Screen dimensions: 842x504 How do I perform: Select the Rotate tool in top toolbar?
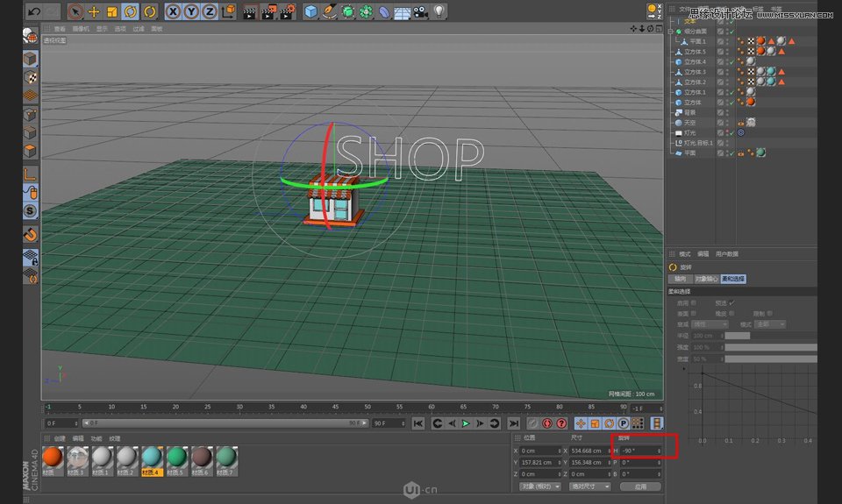(131, 11)
